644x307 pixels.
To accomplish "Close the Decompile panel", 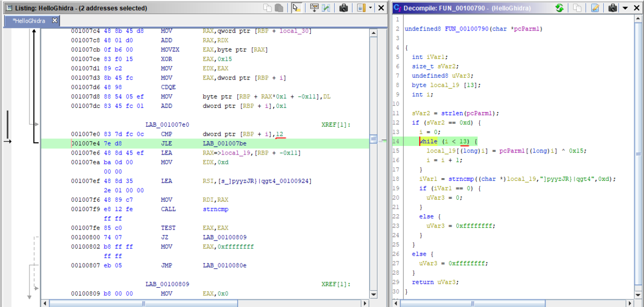I will (x=636, y=8).
